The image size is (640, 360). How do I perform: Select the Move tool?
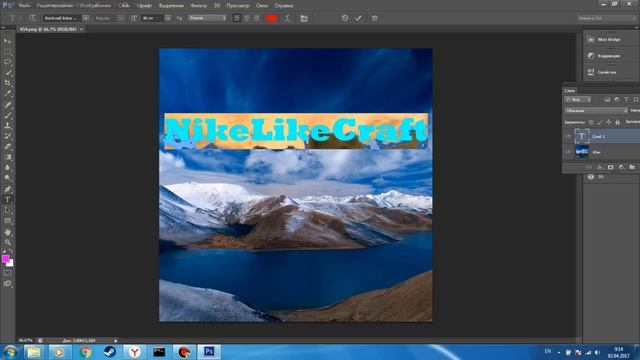click(x=7, y=41)
